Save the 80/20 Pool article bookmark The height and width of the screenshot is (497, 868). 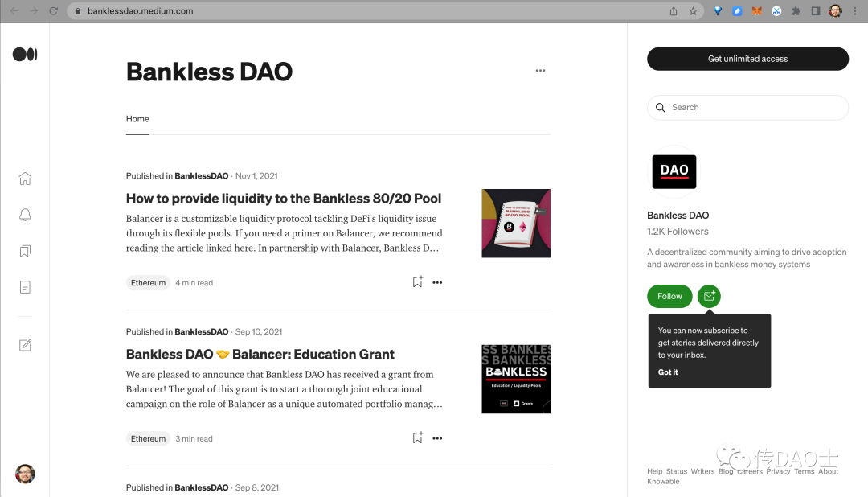pyautogui.click(x=417, y=282)
